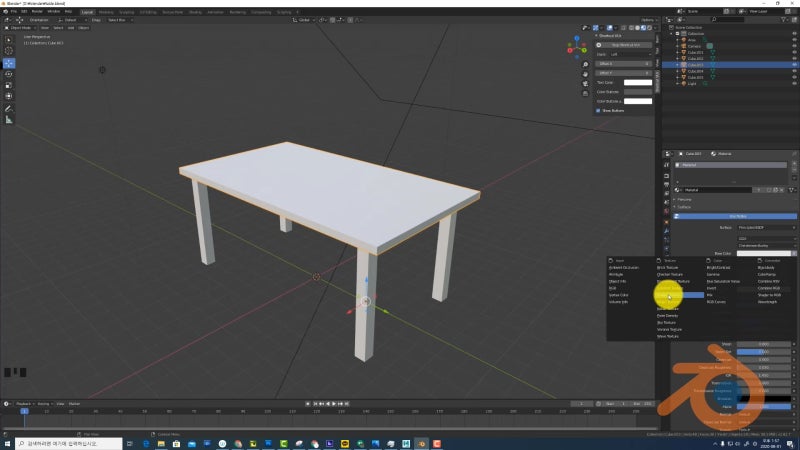Viewport: 800px width, 450px height.
Task: Toggle visibility eye for Light
Action: click(x=794, y=83)
